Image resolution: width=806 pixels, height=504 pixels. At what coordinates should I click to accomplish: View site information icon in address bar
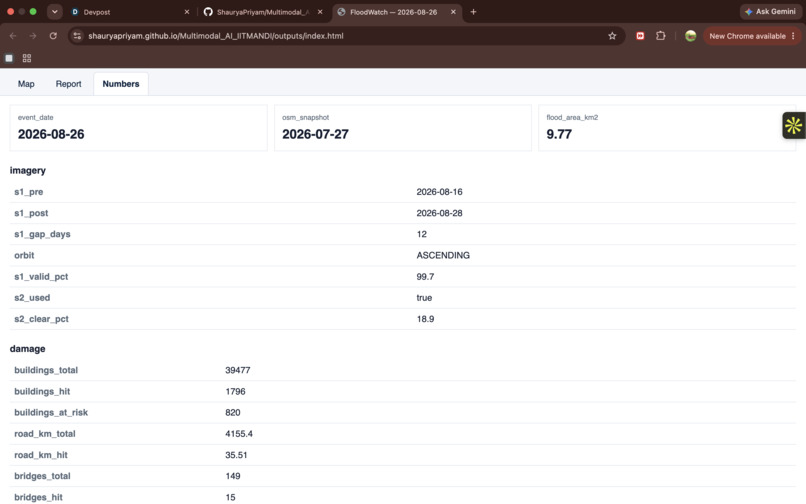pos(77,36)
